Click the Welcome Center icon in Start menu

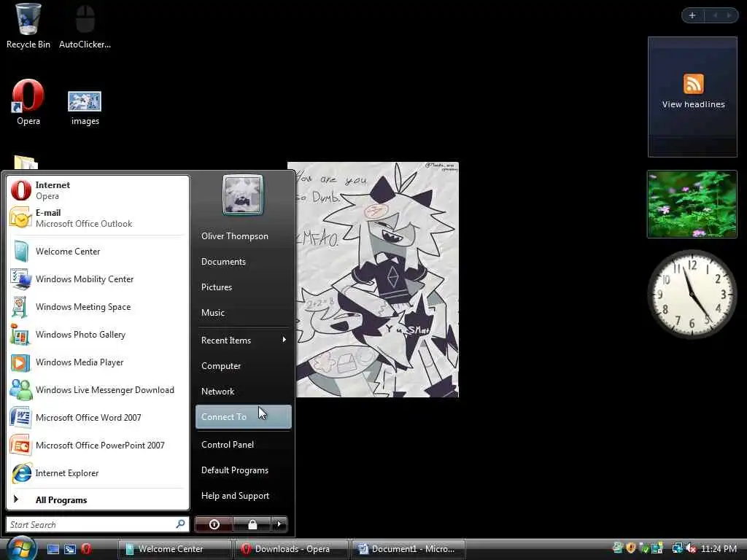point(21,252)
